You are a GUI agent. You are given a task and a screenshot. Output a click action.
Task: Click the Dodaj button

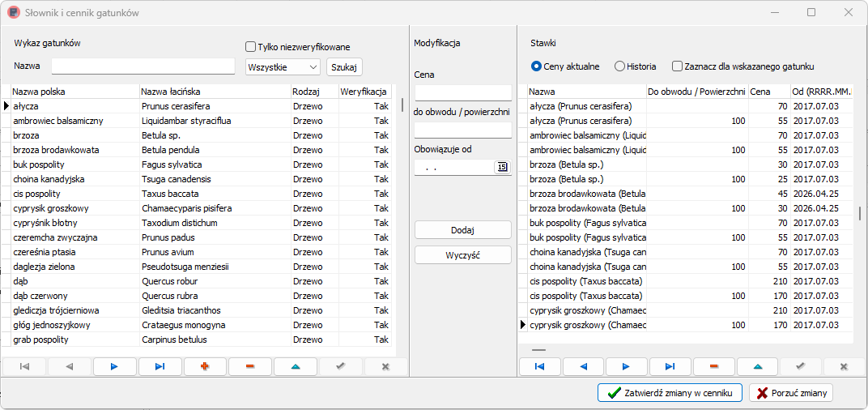coord(463,230)
